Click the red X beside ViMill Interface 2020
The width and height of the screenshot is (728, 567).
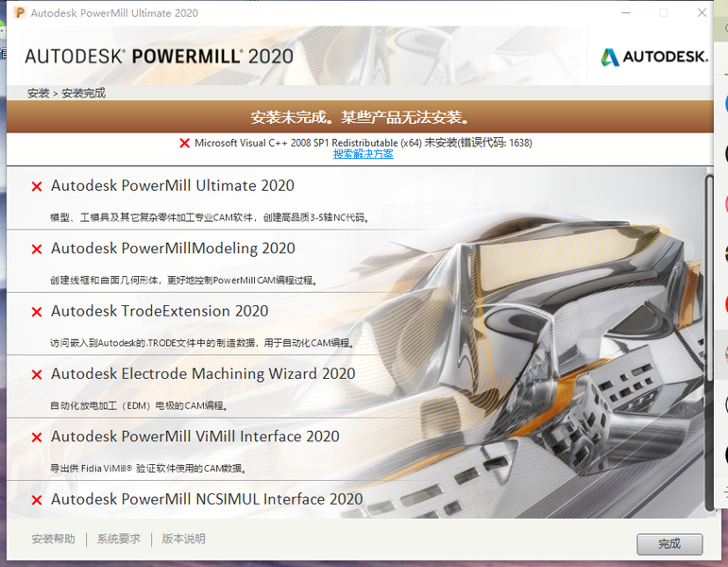pyautogui.click(x=37, y=438)
